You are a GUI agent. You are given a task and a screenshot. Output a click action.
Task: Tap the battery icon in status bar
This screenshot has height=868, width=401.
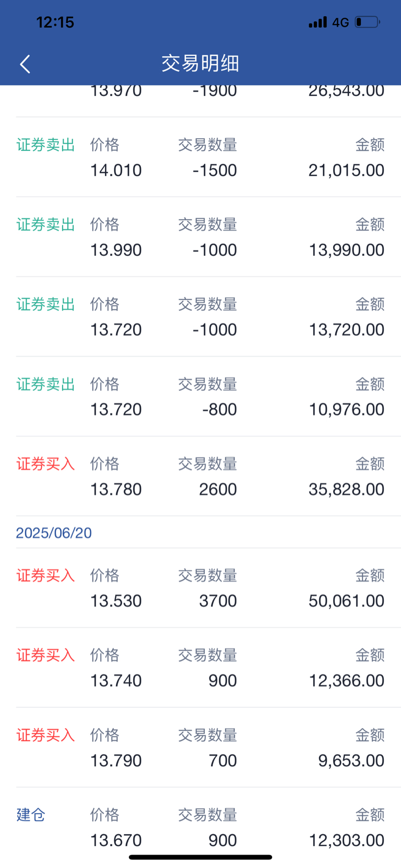pyautogui.click(x=368, y=22)
